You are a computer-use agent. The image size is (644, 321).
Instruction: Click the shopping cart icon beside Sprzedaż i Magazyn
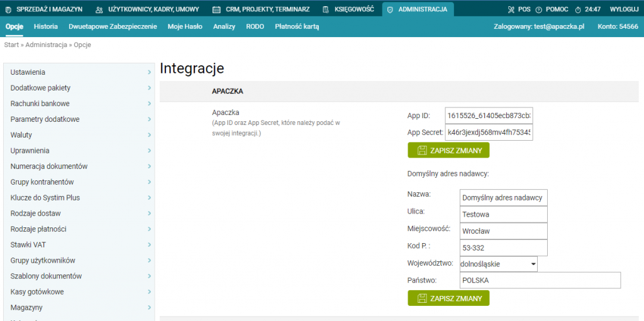(x=9, y=9)
